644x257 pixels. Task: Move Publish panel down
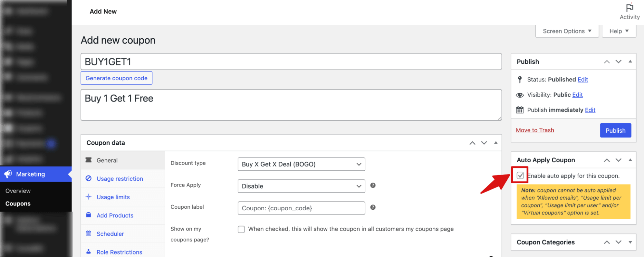pos(619,62)
